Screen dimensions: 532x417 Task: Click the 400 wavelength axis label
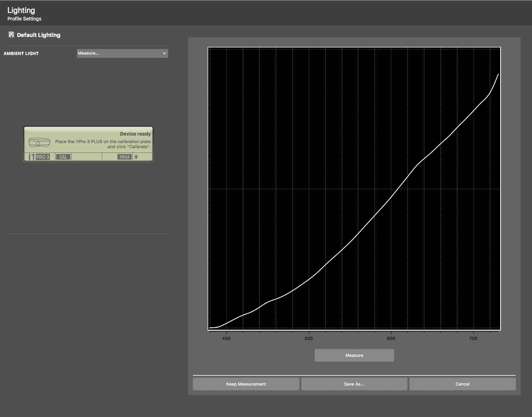tap(226, 338)
